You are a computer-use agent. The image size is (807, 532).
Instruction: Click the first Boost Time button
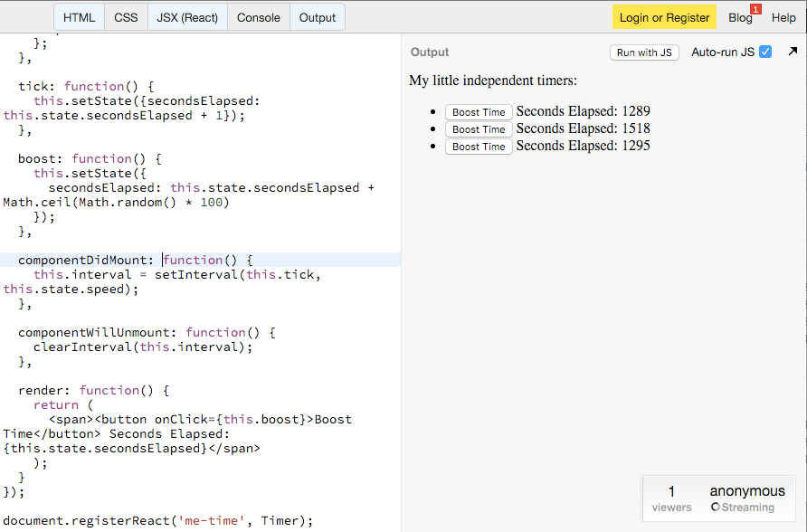(x=479, y=111)
